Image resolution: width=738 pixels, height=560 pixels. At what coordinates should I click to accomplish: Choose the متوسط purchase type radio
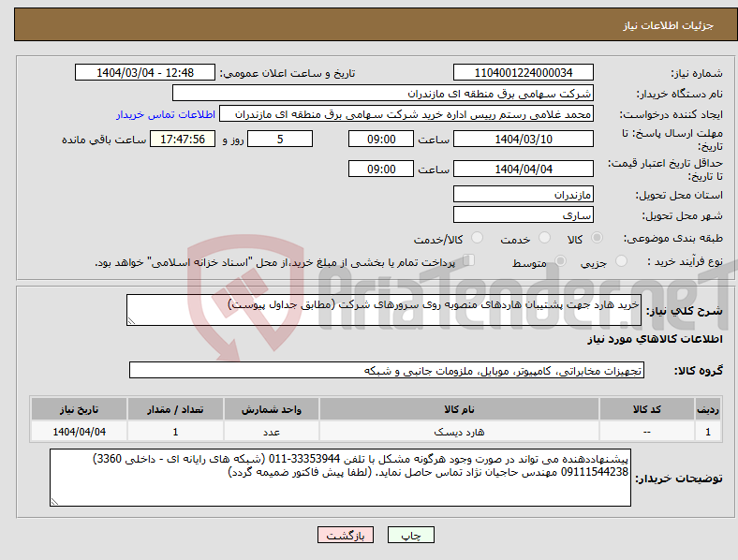(x=560, y=260)
